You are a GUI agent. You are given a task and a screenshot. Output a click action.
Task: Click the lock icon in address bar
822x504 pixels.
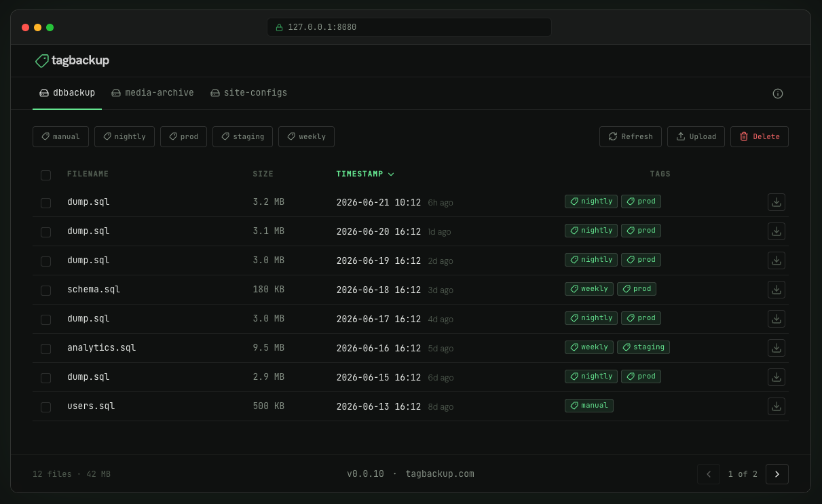pyautogui.click(x=278, y=28)
